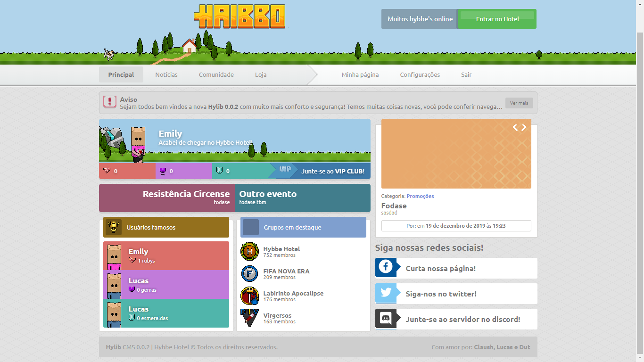Click the name Emily in the famous users list
644x362 pixels.
pyautogui.click(x=138, y=252)
